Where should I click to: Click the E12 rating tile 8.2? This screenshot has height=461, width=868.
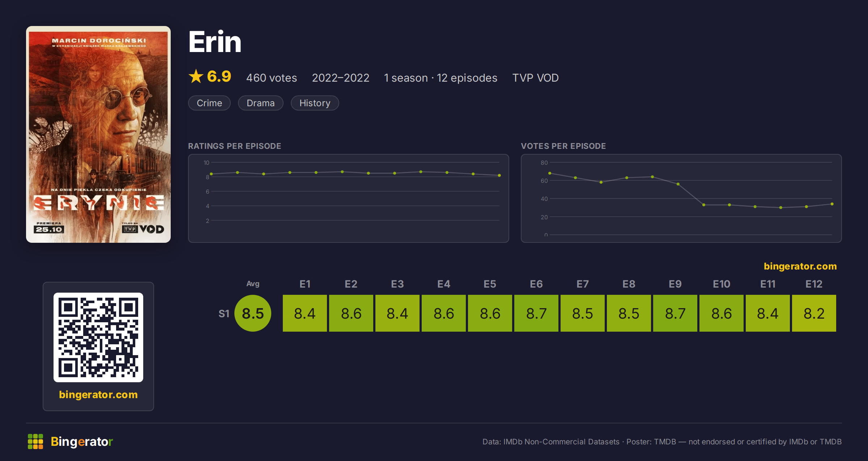pyautogui.click(x=814, y=313)
